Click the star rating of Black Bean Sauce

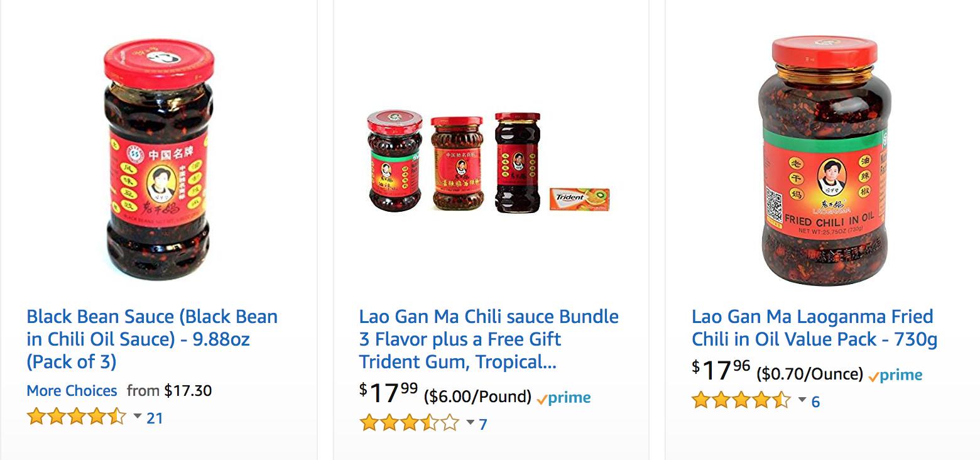tap(77, 416)
